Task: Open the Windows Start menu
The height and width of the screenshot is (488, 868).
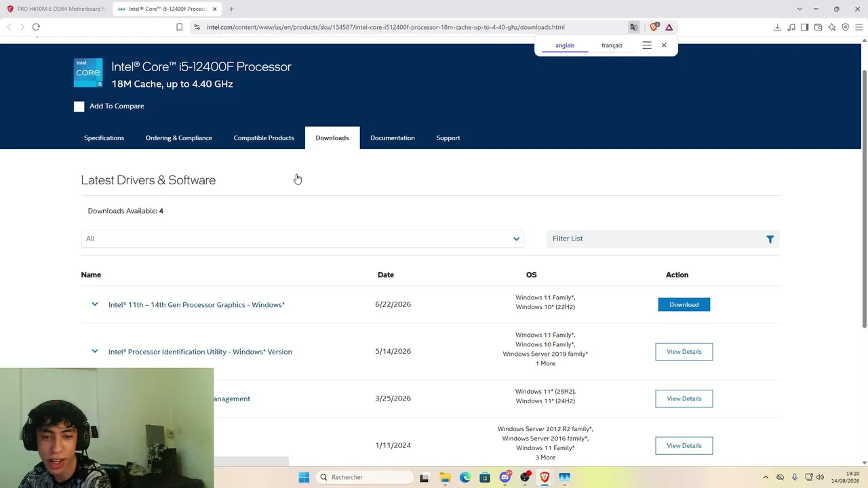Action: (x=304, y=477)
